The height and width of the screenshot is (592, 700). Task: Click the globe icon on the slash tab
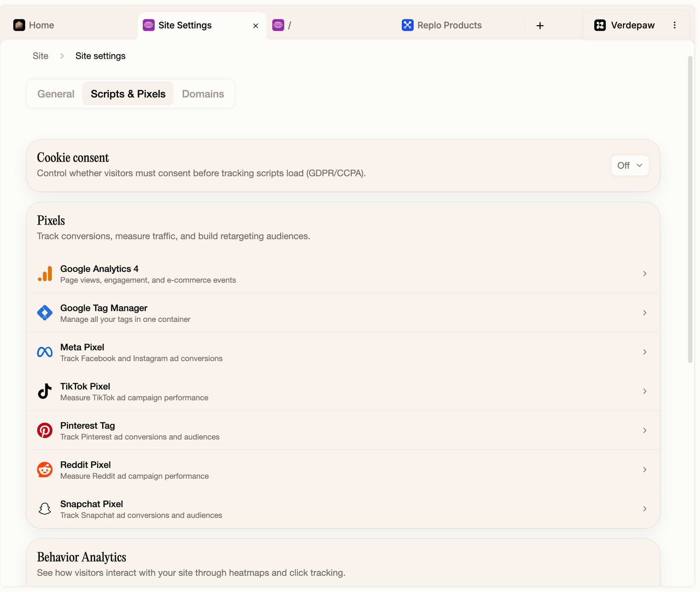pyautogui.click(x=278, y=25)
